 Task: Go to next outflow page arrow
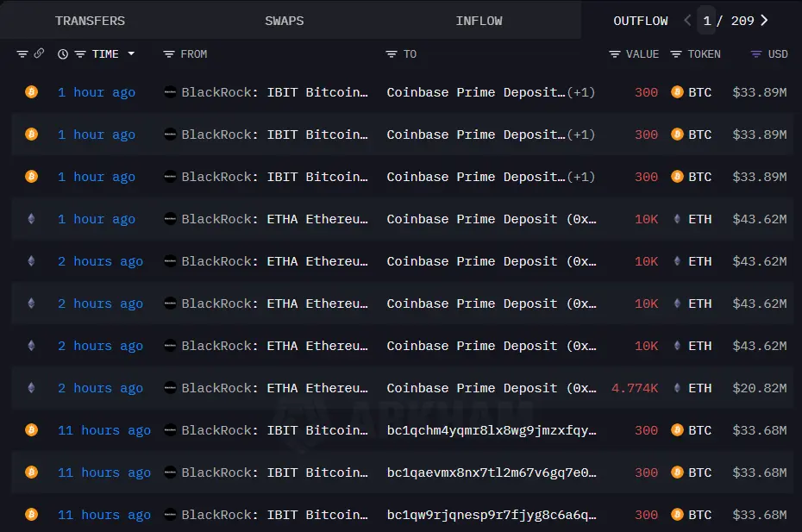coord(765,21)
